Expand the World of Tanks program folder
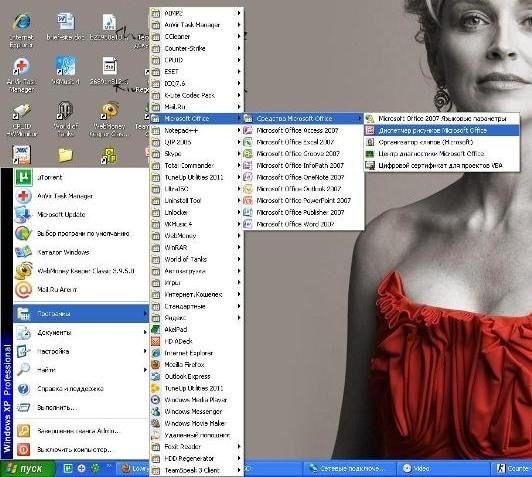 pyautogui.click(x=196, y=260)
